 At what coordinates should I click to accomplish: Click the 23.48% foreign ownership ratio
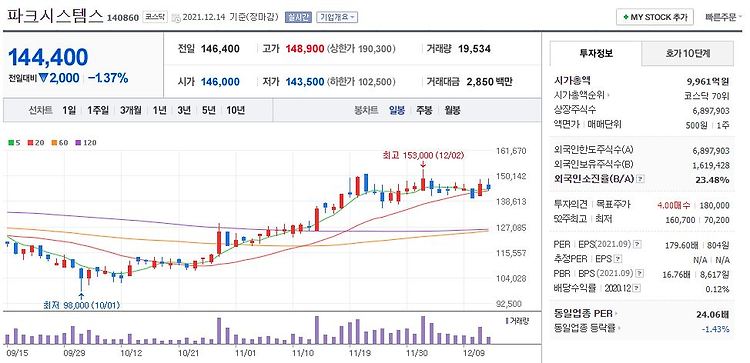(713, 180)
